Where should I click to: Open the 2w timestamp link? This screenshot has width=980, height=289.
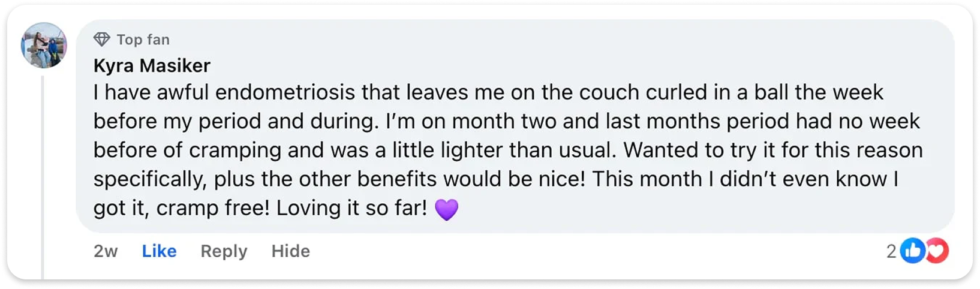coord(106,251)
